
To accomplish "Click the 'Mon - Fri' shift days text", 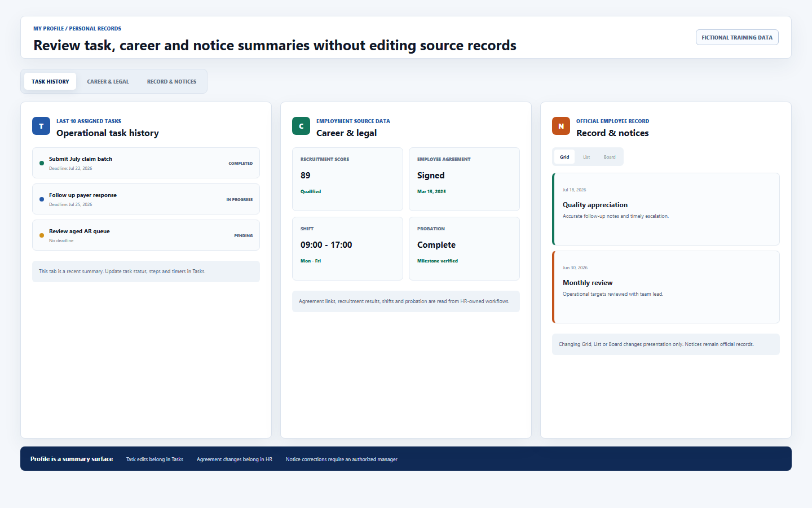I will coord(311,261).
